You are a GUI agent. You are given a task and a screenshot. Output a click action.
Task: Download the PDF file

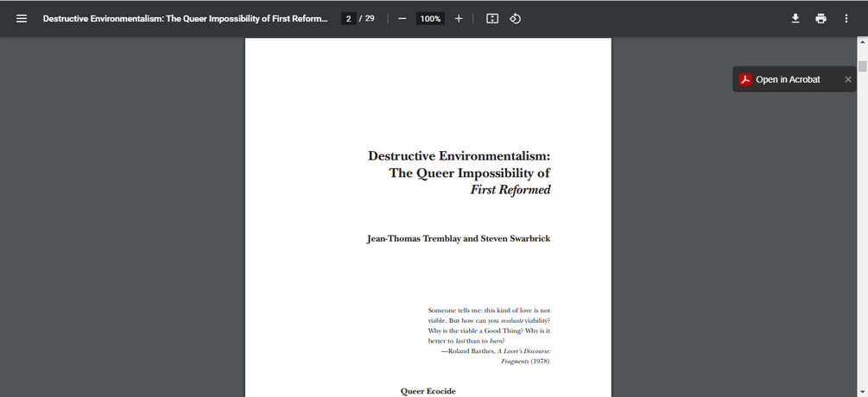point(795,19)
